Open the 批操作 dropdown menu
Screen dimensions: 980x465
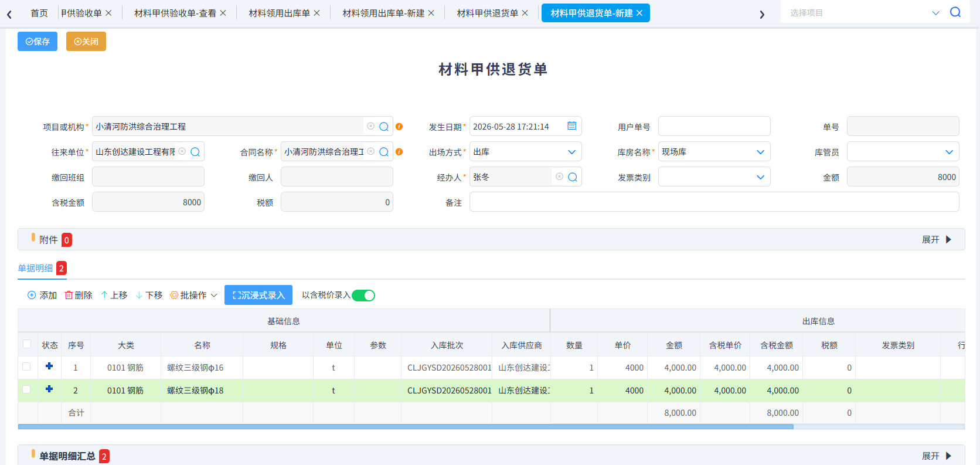point(194,296)
